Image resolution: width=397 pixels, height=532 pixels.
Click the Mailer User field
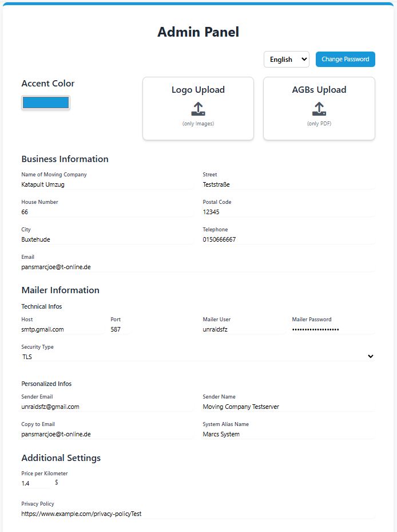coord(244,329)
